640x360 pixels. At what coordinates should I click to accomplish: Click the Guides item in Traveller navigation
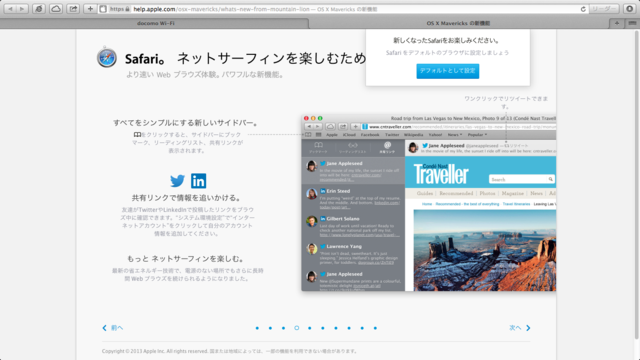(425, 193)
